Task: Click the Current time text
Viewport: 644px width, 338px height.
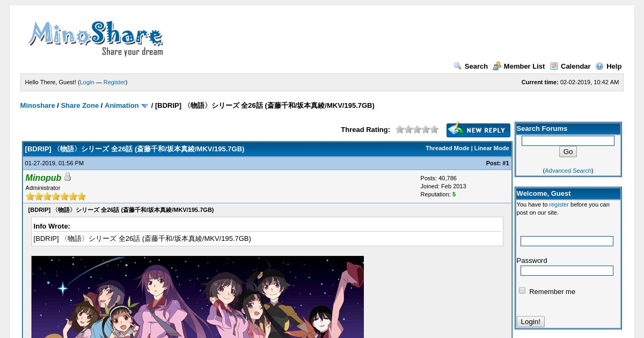Action: [570, 82]
